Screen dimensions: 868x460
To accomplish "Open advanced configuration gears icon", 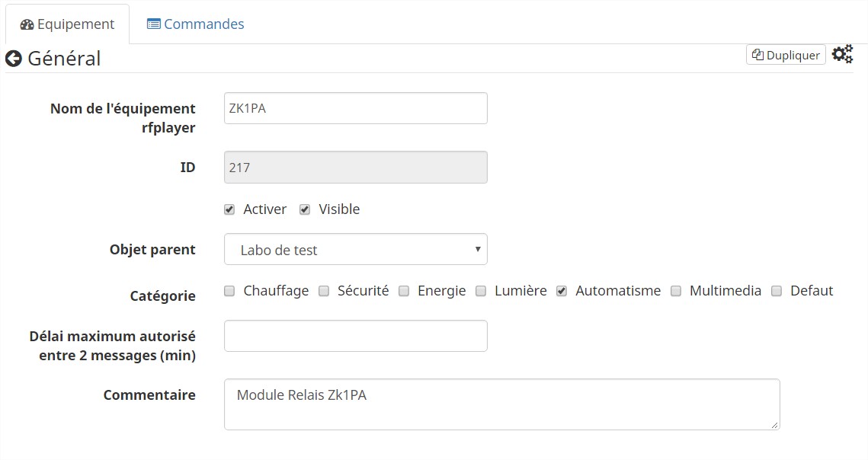I will (x=842, y=54).
